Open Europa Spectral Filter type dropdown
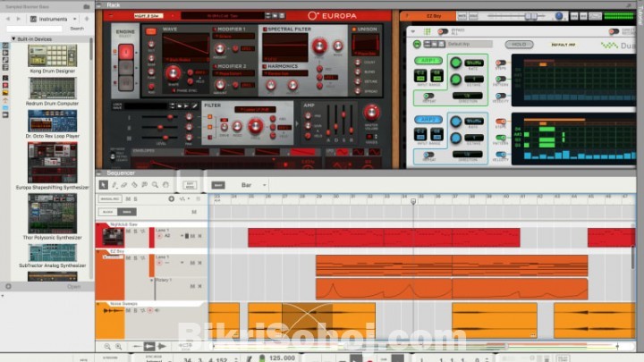The width and height of the screenshot is (644, 362). click(285, 59)
